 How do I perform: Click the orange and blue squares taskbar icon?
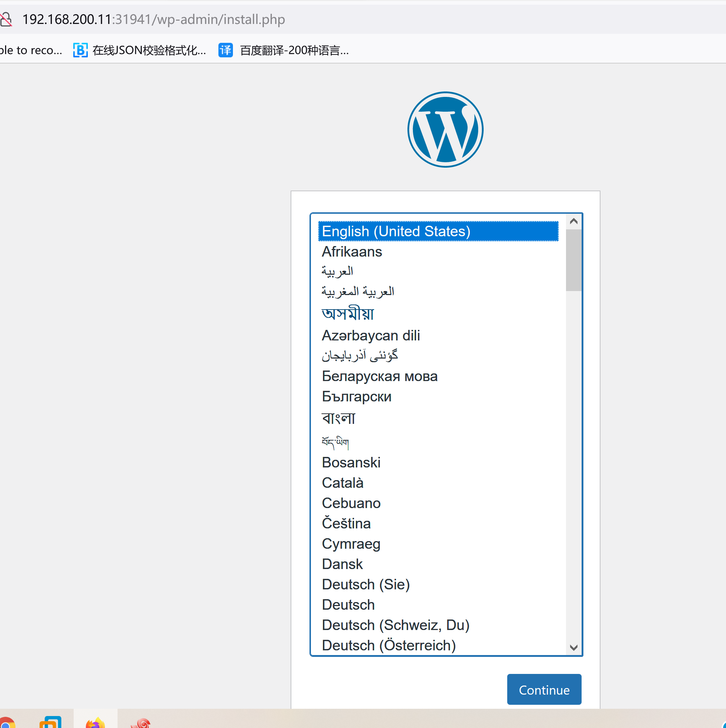[50, 722]
